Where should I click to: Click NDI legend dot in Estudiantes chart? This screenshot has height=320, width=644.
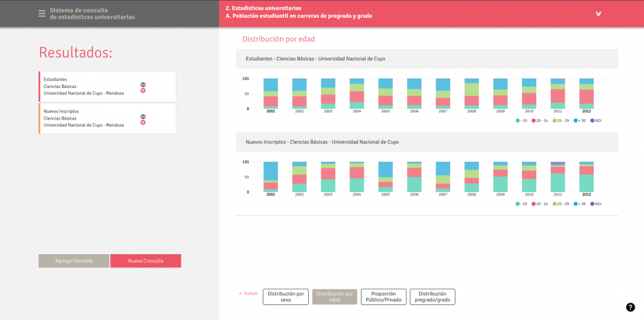coord(592,121)
